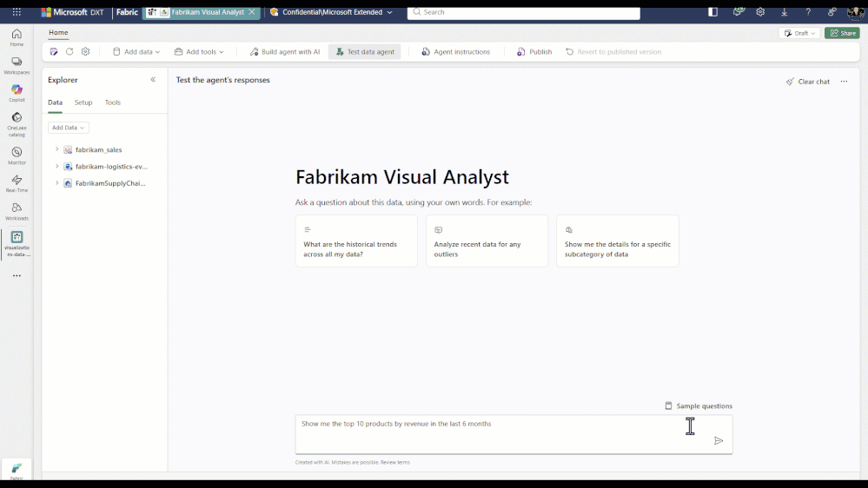Viewport: 868px width, 488px height.
Task: Expand FabrikamSupplyChai tree node
Action: click(56, 182)
